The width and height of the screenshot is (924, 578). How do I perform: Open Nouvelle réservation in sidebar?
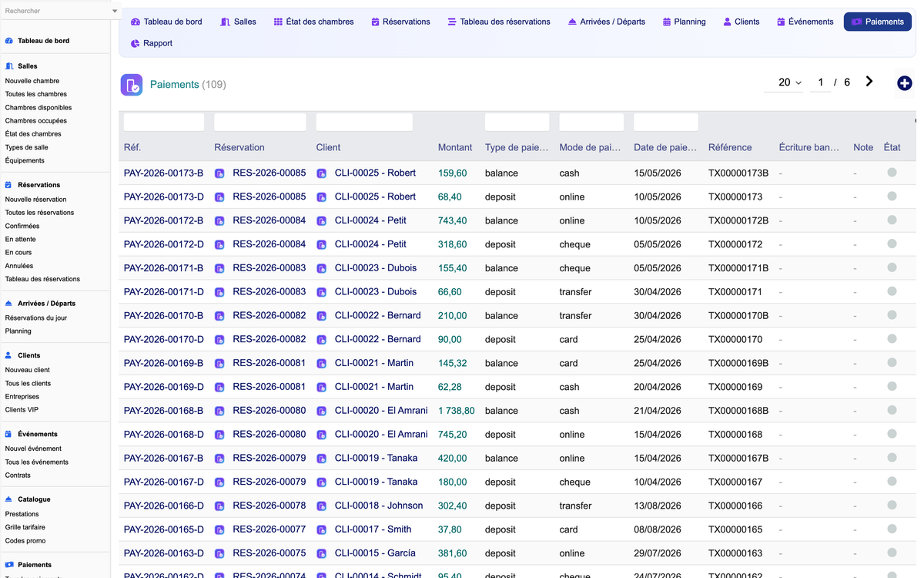[35, 200]
